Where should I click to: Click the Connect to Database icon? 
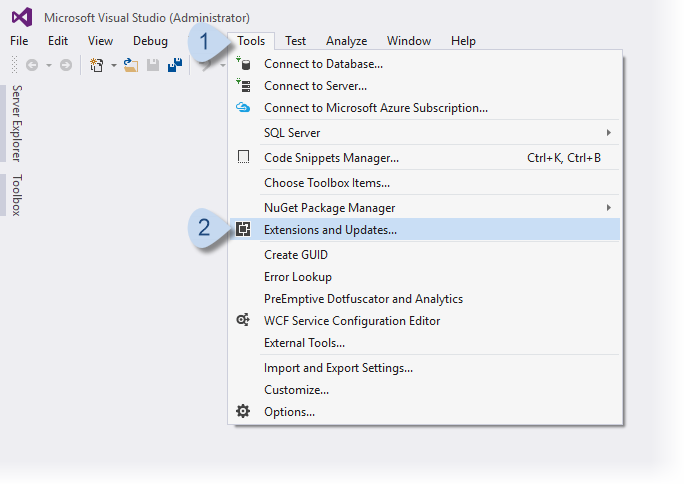point(243,64)
